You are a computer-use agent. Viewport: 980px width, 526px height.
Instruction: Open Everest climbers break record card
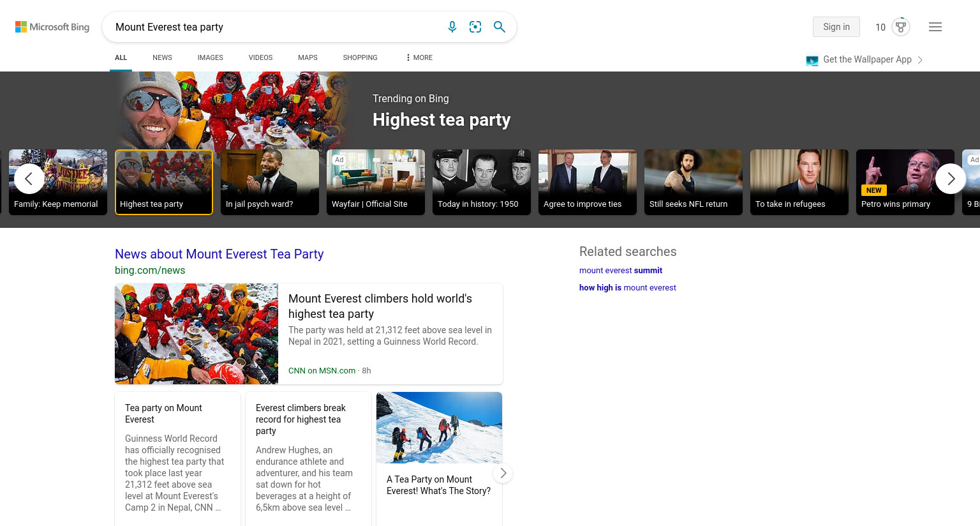coord(308,459)
